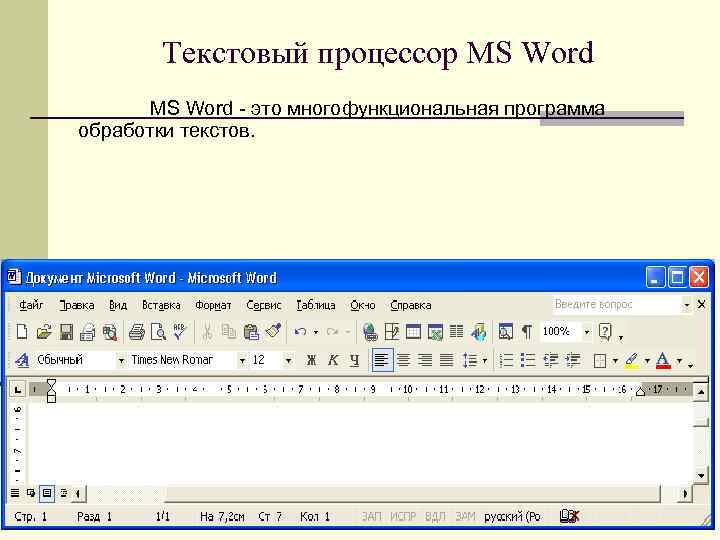Screen dimensions: 720x540
Task: Open the Формат menu
Action: coord(213,305)
